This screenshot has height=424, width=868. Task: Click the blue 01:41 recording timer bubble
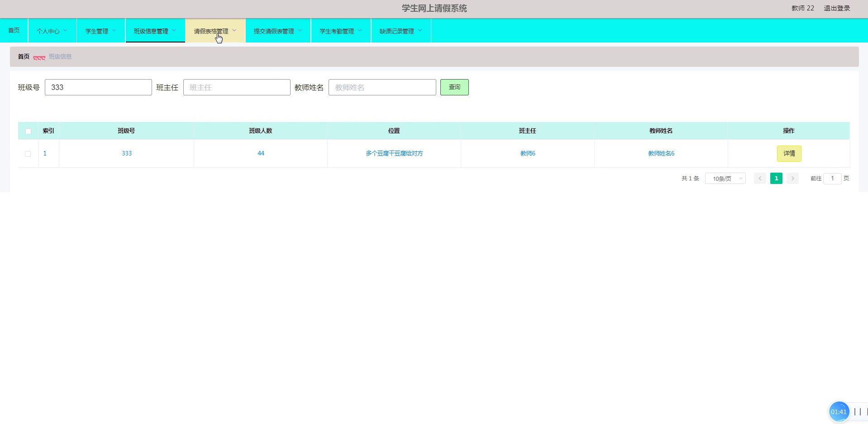click(x=838, y=412)
